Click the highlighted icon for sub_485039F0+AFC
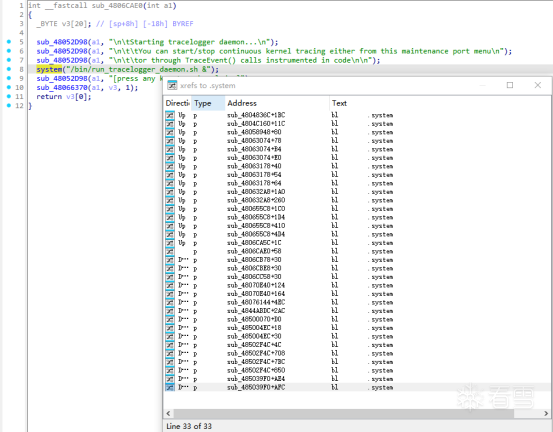The width and height of the screenshot is (553, 432). pos(170,388)
